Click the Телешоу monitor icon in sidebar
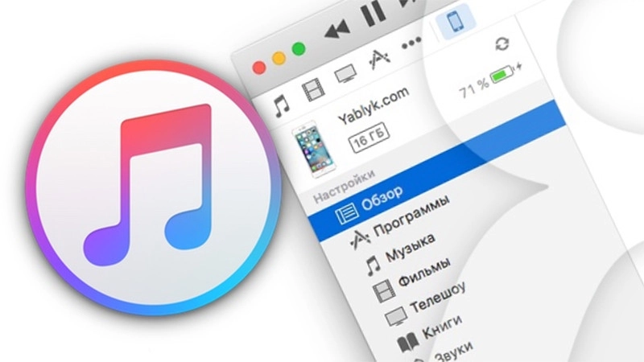Image resolution: width=644 pixels, height=362 pixels. [x=396, y=317]
